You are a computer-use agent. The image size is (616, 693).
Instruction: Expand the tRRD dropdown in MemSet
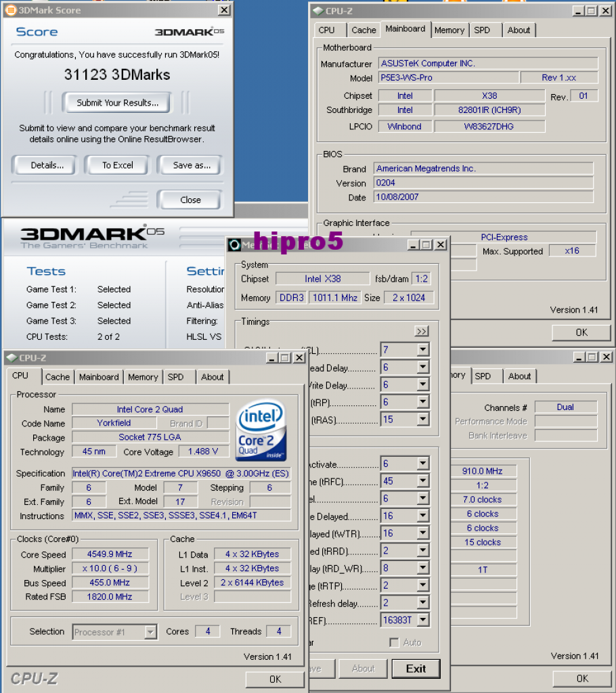click(423, 550)
